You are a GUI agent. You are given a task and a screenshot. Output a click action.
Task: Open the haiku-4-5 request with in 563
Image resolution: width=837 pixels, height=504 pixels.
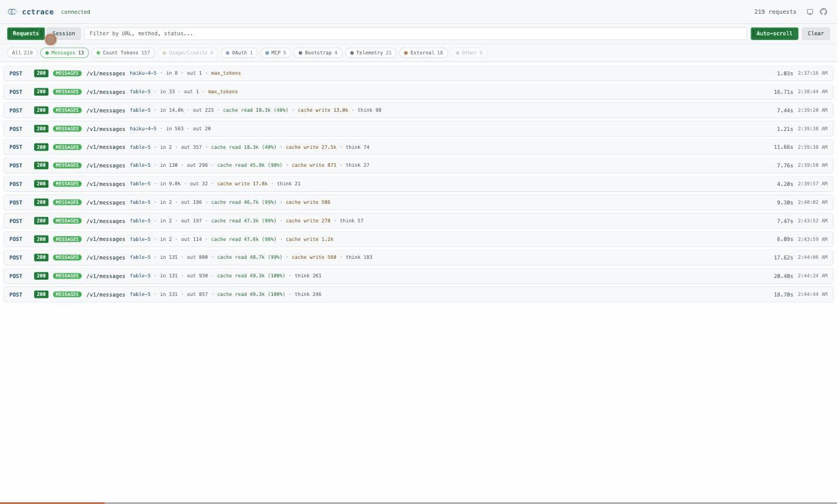coord(418,129)
